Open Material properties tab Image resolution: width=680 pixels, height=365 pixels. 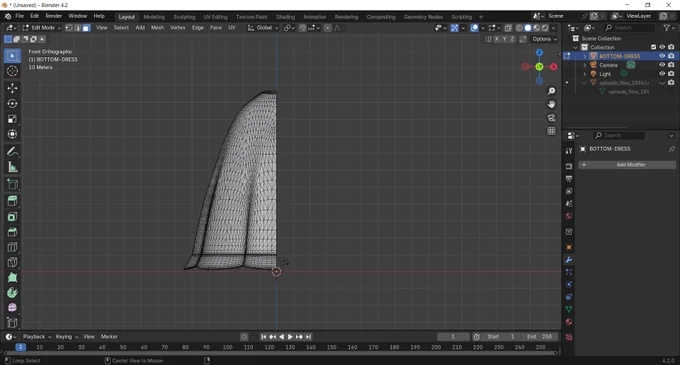tap(569, 322)
